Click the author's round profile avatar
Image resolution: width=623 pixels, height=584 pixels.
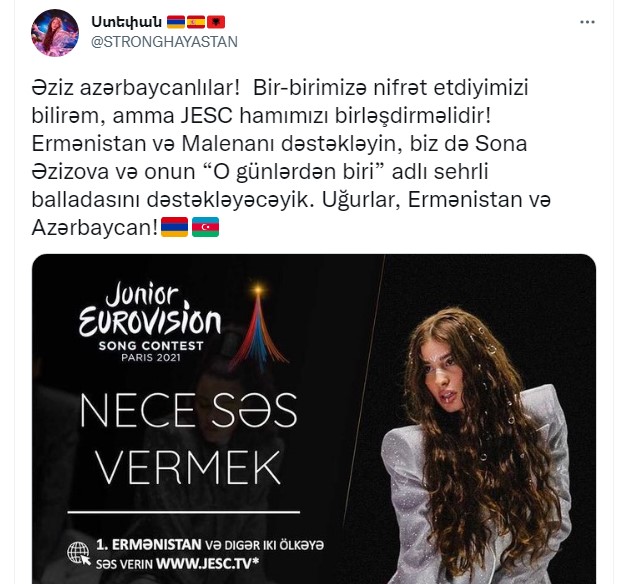point(55,33)
